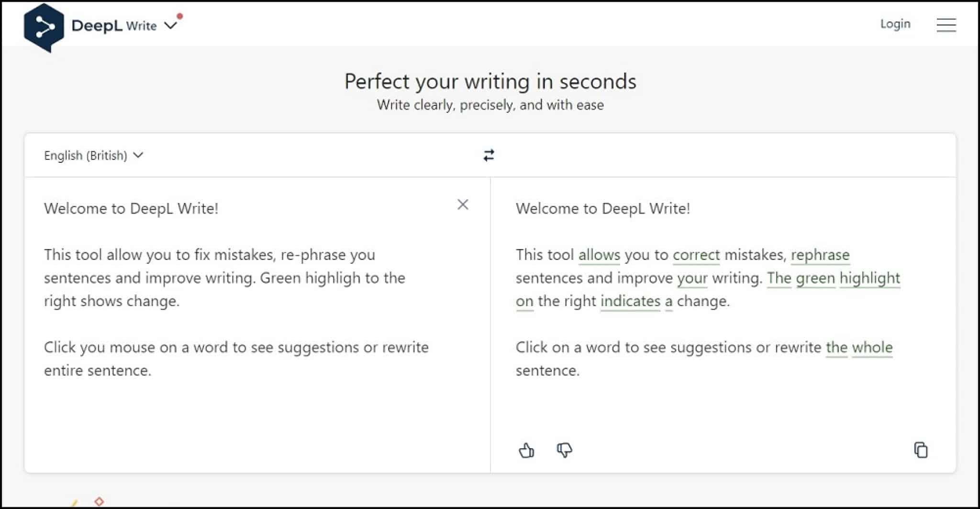Click the underlined word "on" in result
The image size is (980, 509).
(524, 301)
